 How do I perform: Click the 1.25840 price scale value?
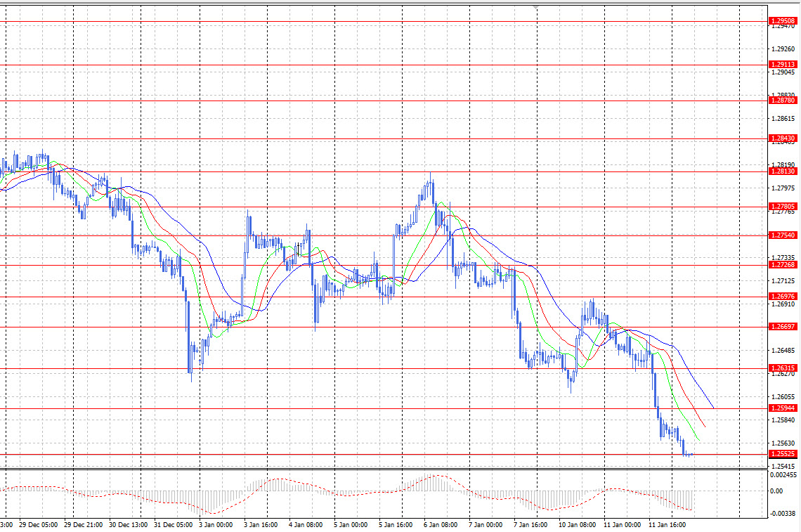point(783,420)
